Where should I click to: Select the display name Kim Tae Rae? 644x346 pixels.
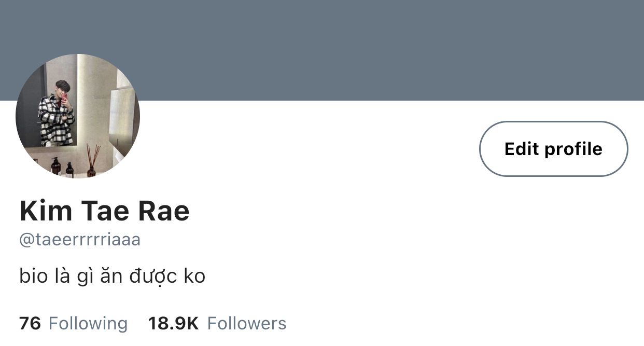[105, 211]
